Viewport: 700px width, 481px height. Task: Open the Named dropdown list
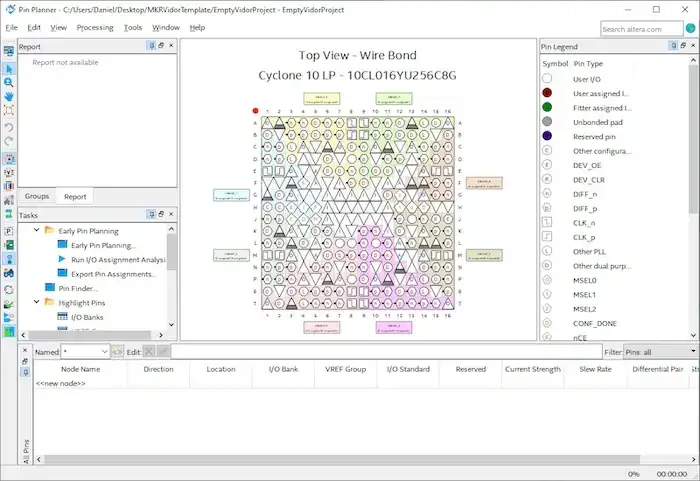(104, 352)
